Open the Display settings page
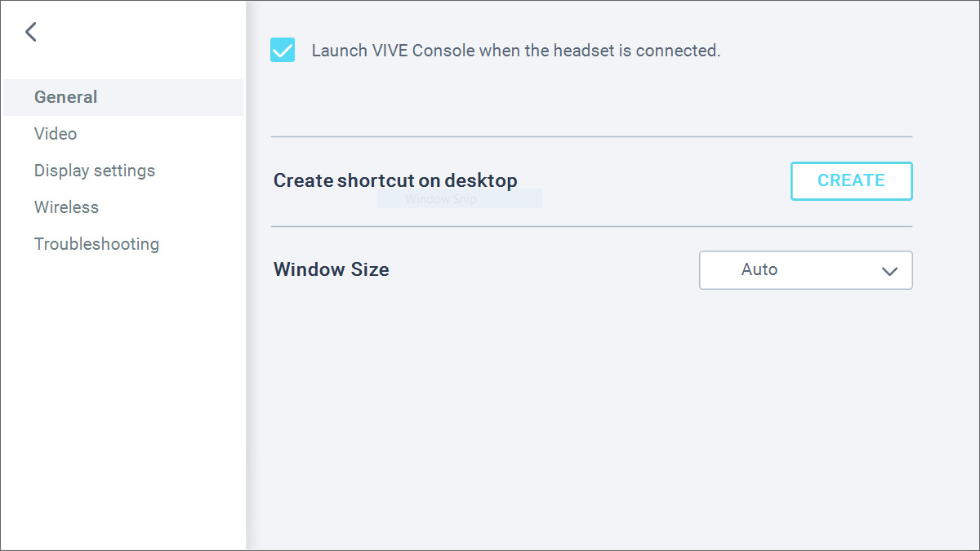This screenshot has width=980, height=551. pos(94,170)
